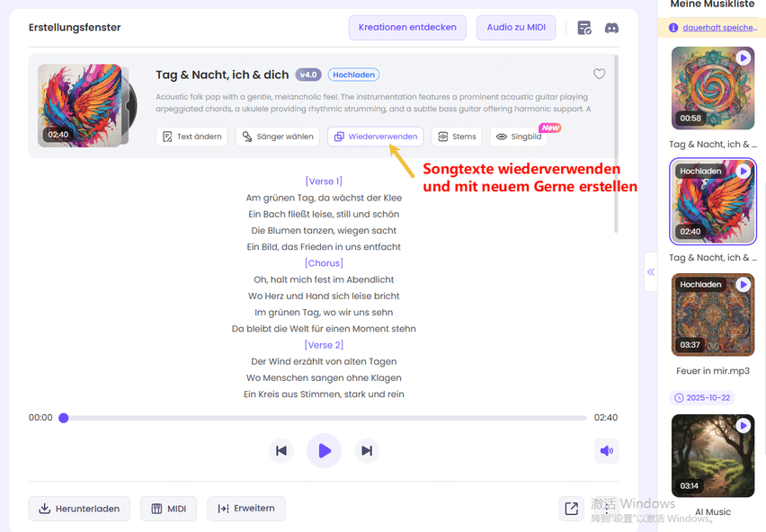The height and width of the screenshot is (532, 766).
Task: Select the Tag & Nacht waterfall thumbnail
Action: (713, 87)
